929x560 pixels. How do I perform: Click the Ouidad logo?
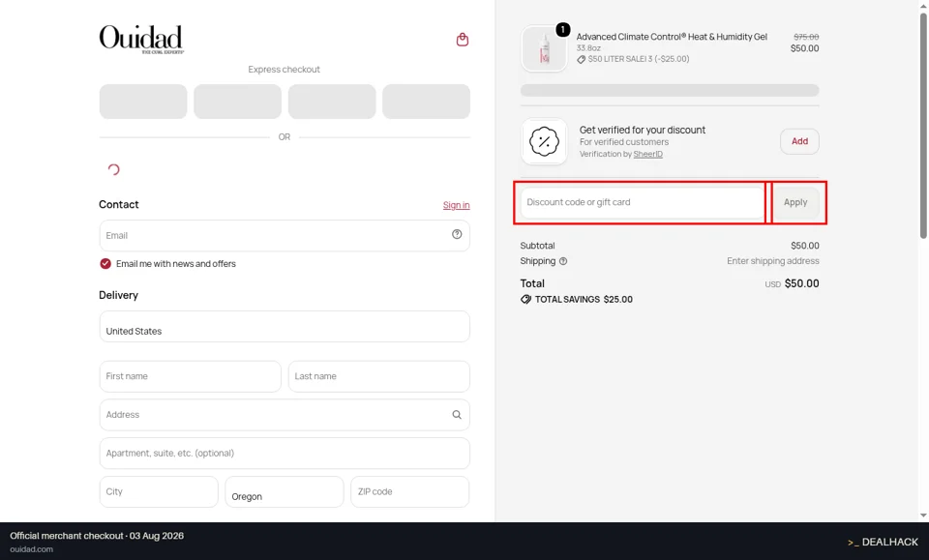pos(141,39)
